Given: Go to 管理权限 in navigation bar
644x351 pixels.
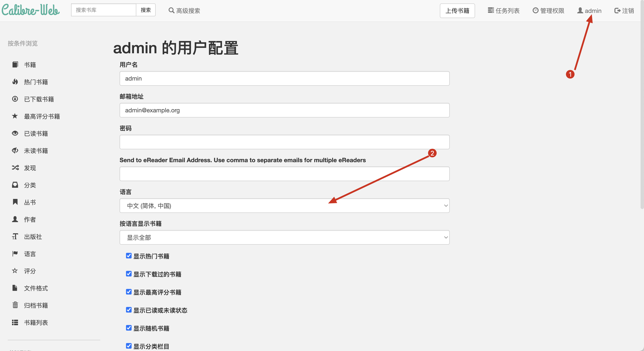Looking at the screenshot, I should (x=548, y=11).
